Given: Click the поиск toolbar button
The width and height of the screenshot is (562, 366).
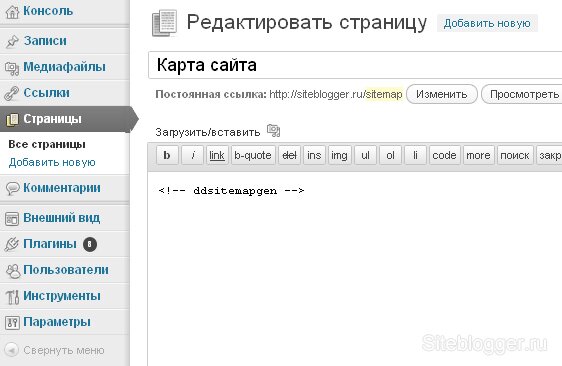Looking at the screenshot, I should [x=515, y=155].
